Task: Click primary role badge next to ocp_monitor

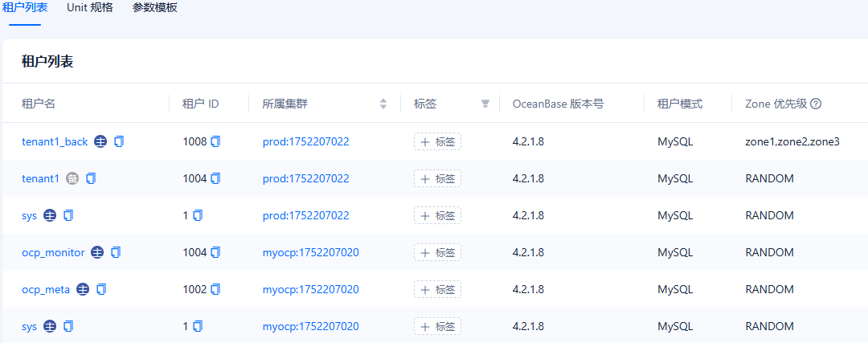Action: (97, 252)
